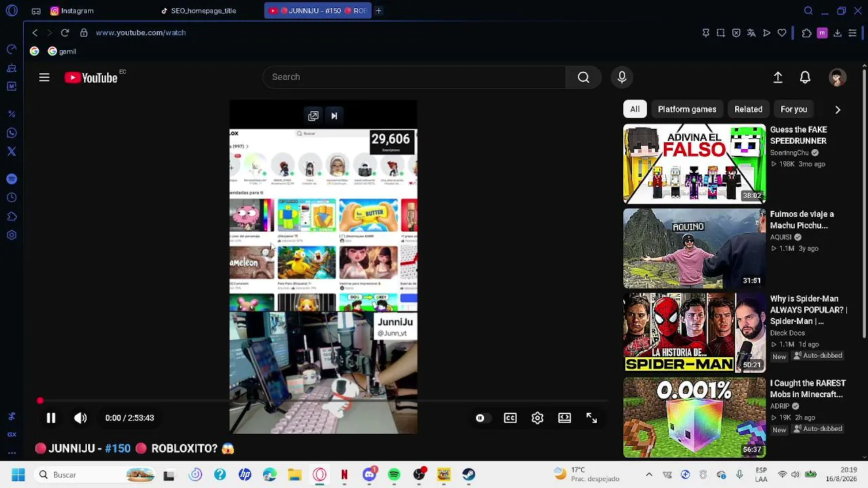The image size is (868, 488).
Task: Open the Fuimos de viaje a Machu Picchu title
Action: tap(802, 220)
